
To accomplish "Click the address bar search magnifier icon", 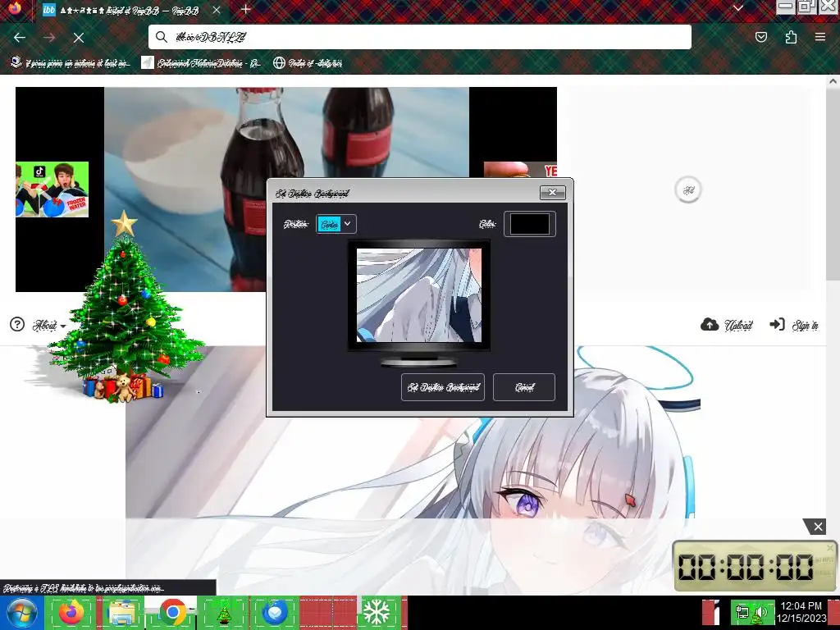I will [x=162, y=37].
